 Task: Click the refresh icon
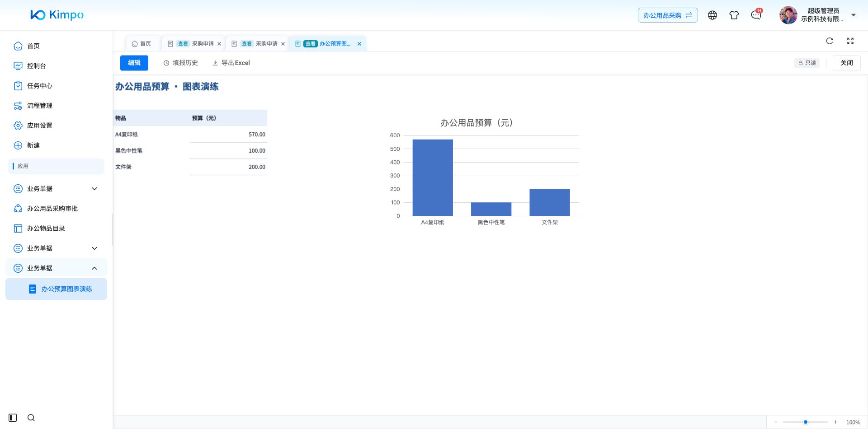830,41
